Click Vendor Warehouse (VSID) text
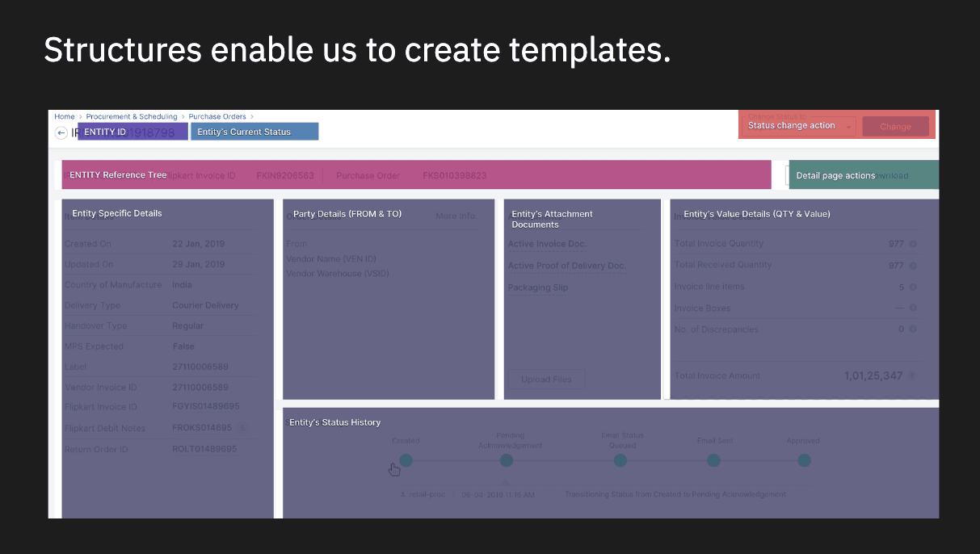The height and width of the screenshot is (554, 980). tap(338, 274)
